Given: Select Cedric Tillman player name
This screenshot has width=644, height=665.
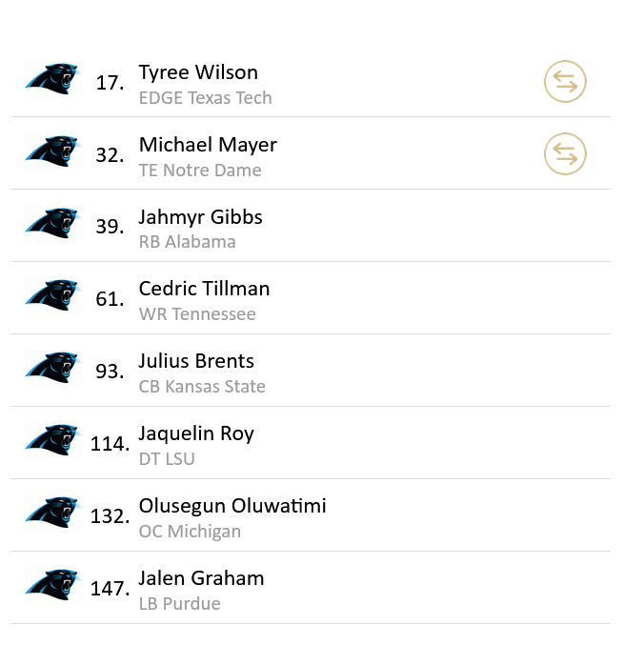Looking at the screenshot, I should click(x=204, y=289).
